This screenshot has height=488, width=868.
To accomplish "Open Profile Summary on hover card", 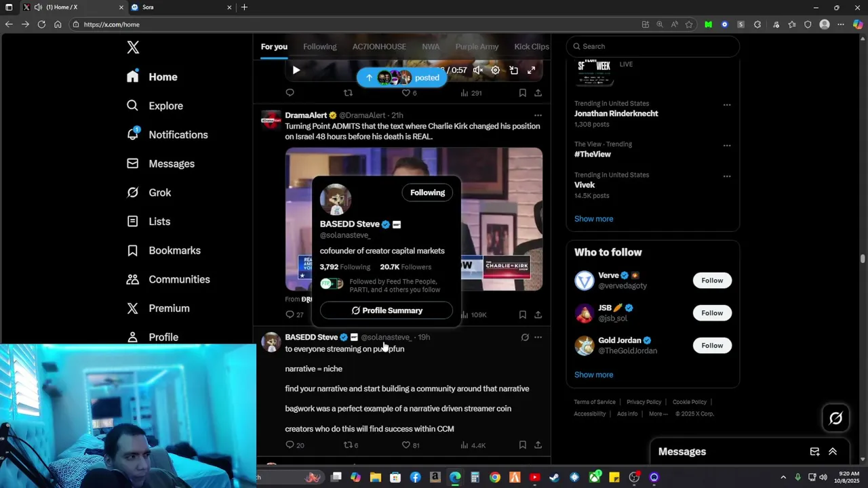I will click(387, 310).
